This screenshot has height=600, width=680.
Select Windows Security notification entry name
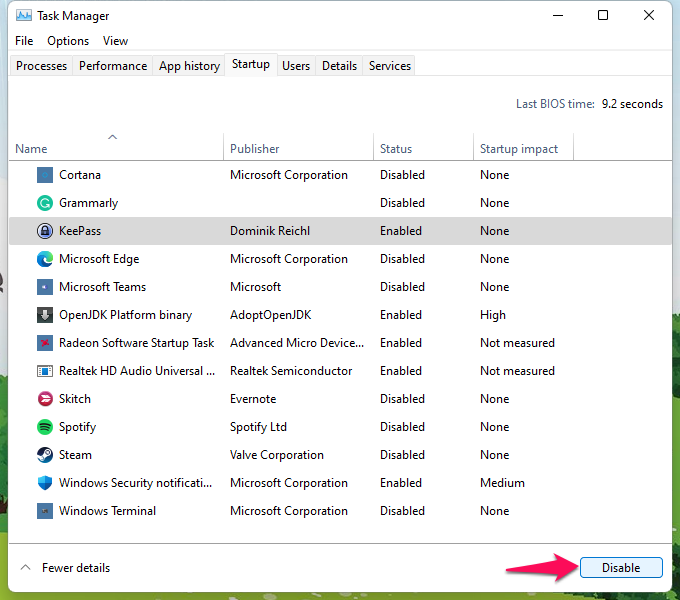pyautogui.click(x=135, y=483)
